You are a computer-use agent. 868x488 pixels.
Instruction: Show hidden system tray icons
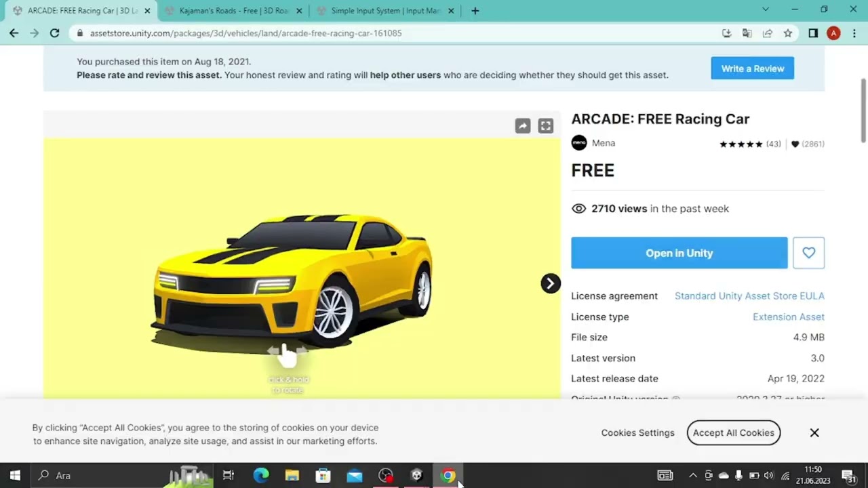tap(693, 476)
